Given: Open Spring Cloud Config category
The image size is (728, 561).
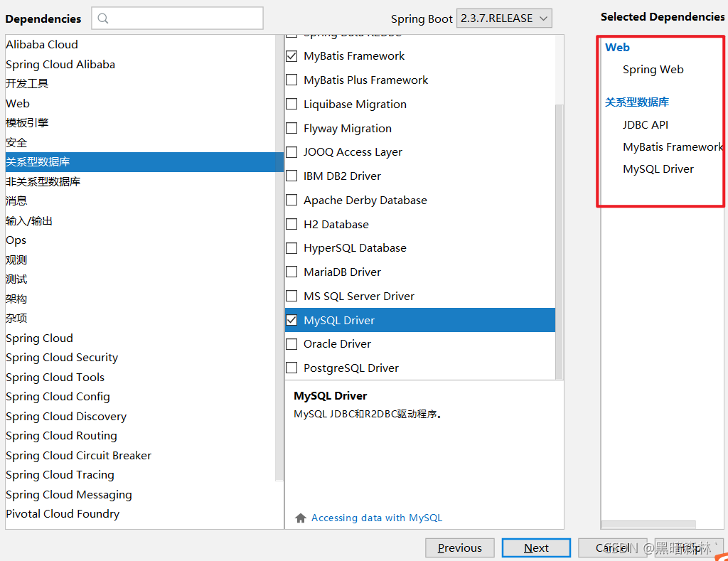Looking at the screenshot, I should (140, 397).
